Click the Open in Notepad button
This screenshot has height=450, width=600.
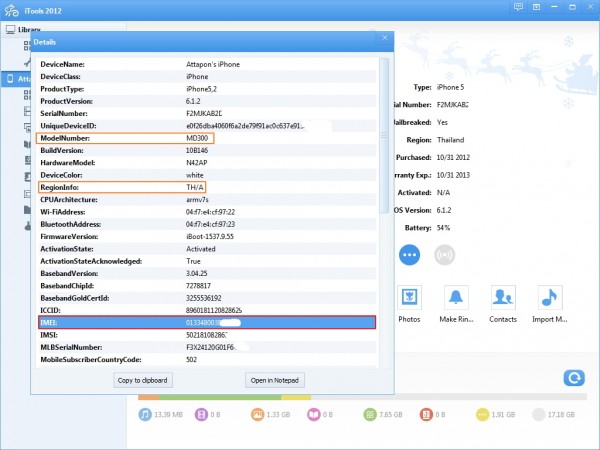pyautogui.click(x=275, y=380)
